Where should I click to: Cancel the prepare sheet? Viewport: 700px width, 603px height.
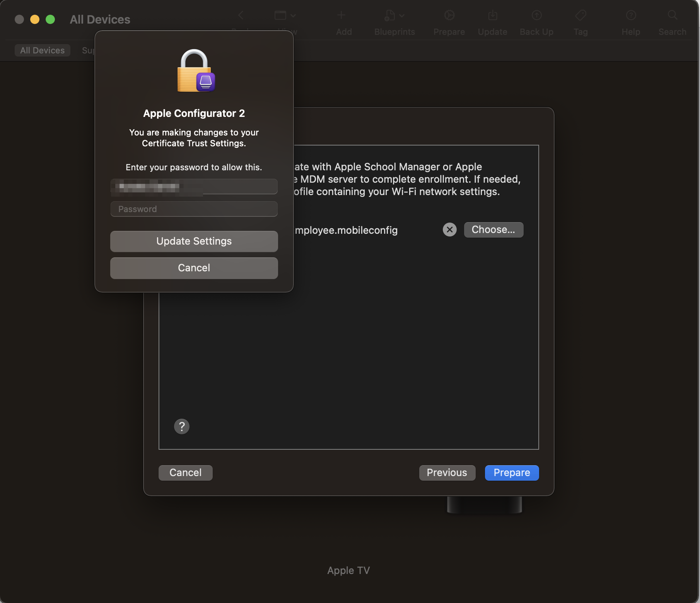pos(186,473)
